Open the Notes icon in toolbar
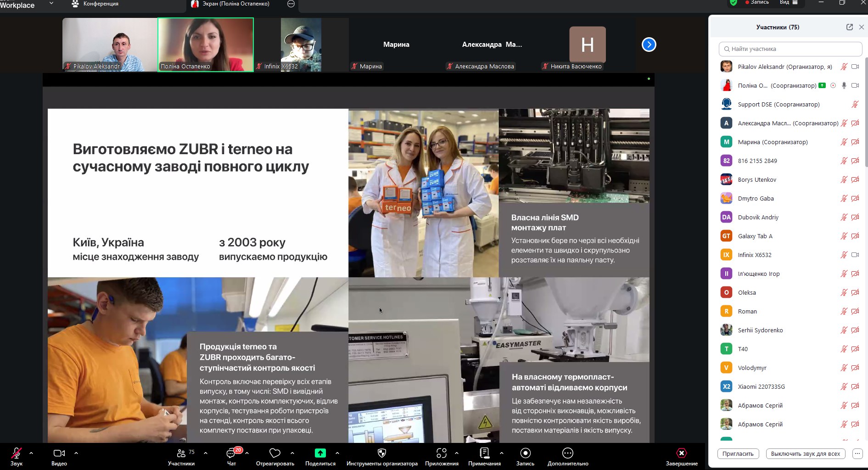Image resolution: width=868 pixels, height=470 pixels. [x=484, y=453]
